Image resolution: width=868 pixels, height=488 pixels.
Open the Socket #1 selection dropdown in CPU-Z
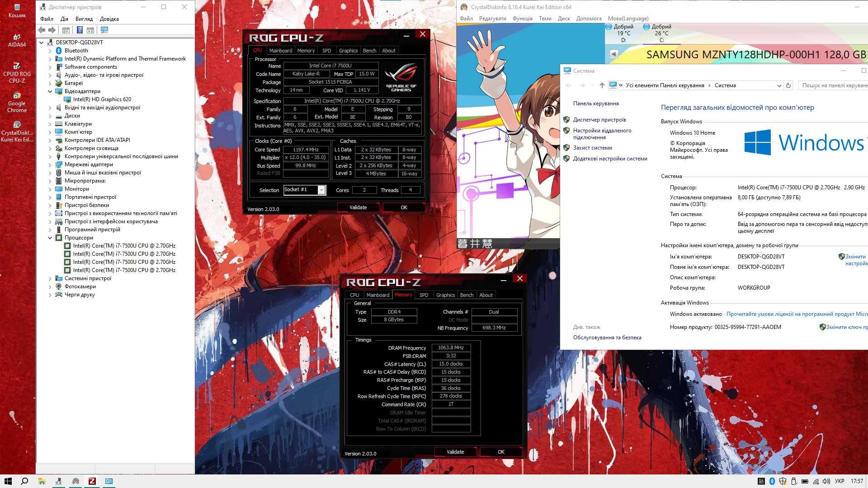[x=321, y=190]
